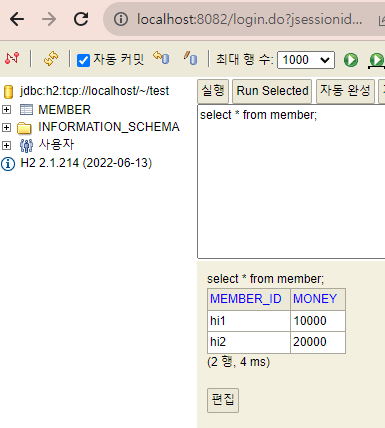
Task: Click the INFORMATION_SCHEMA folder icon
Action: (24, 127)
